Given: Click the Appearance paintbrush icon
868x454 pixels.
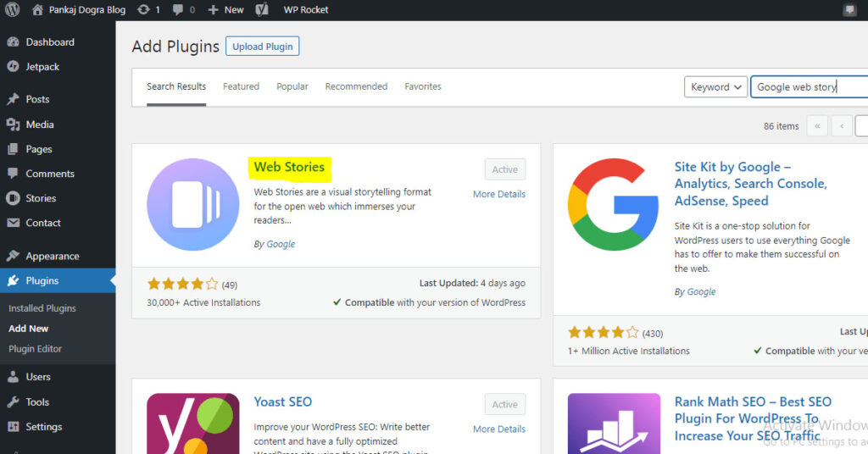Looking at the screenshot, I should [14, 256].
